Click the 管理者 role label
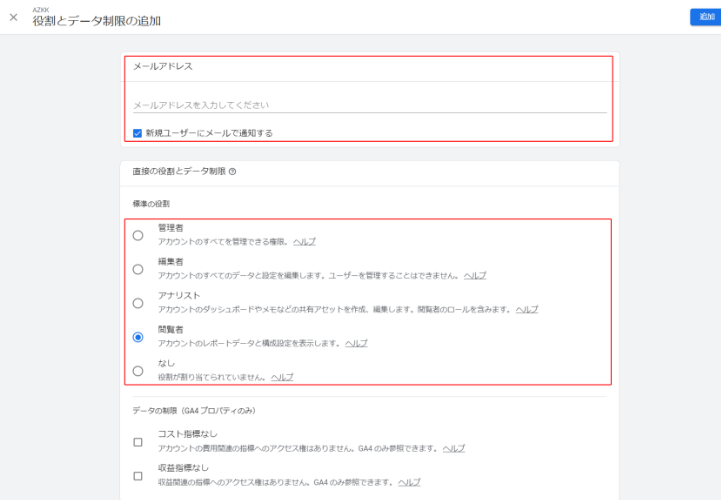 click(x=171, y=228)
